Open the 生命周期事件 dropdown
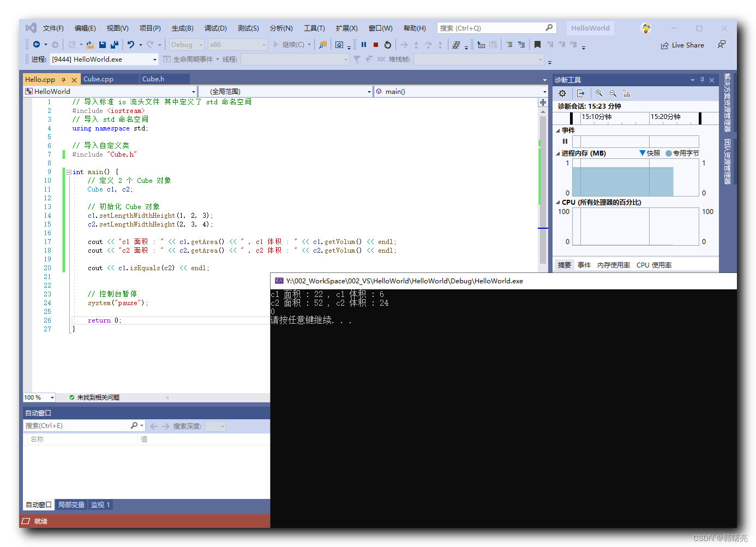 [191, 59]
